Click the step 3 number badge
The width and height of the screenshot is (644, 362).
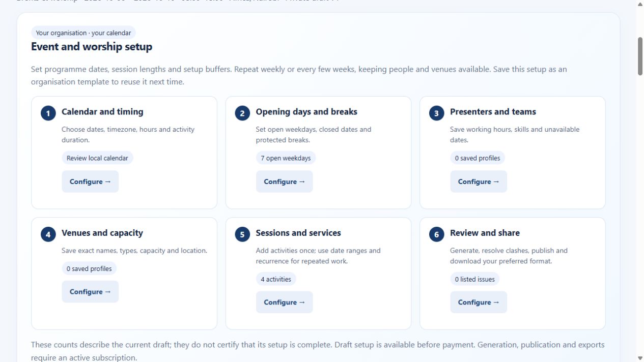tap(436, 113)
